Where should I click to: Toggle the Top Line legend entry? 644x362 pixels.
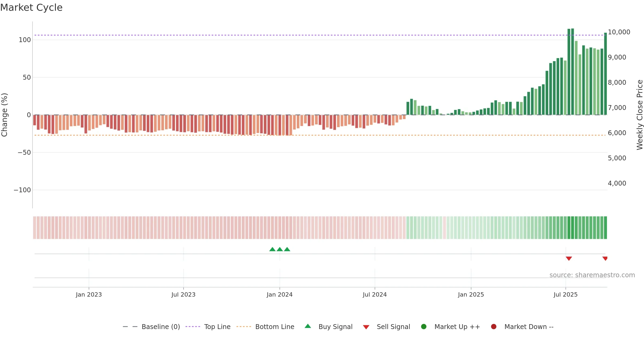[x=208, y=327]
